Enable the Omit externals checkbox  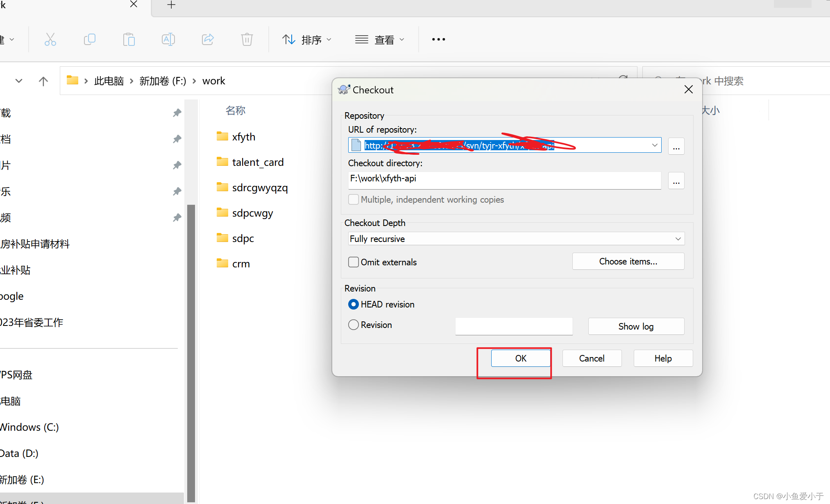pos(354,262)
